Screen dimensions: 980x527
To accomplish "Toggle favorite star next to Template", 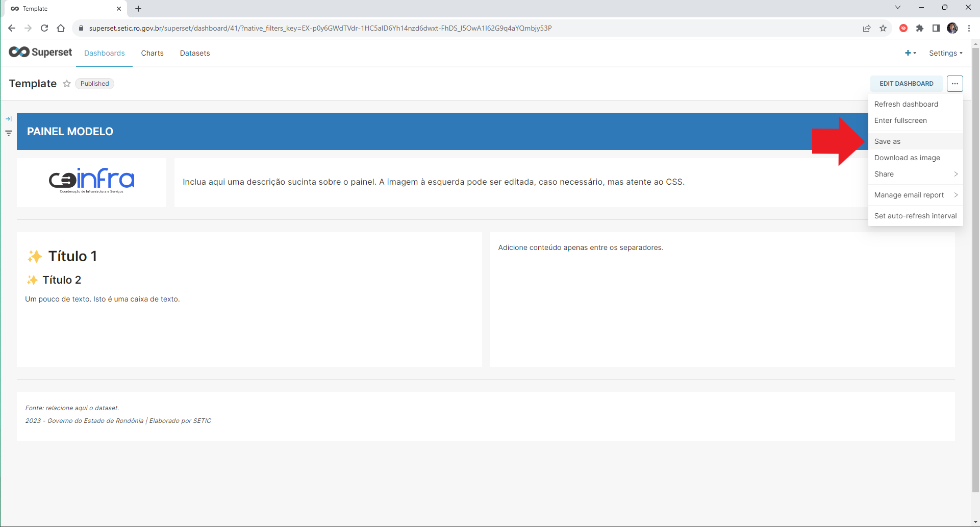I will (x=67, y=84).
